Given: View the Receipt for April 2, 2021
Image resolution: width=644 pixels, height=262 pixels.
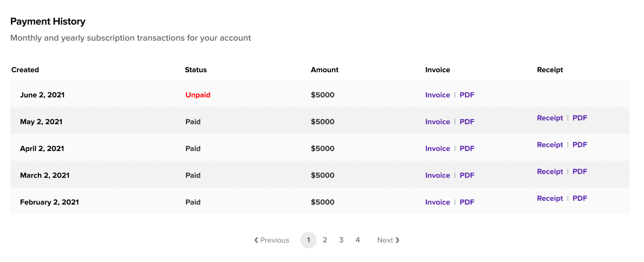Looking at the screenshot, I should 550,144.
